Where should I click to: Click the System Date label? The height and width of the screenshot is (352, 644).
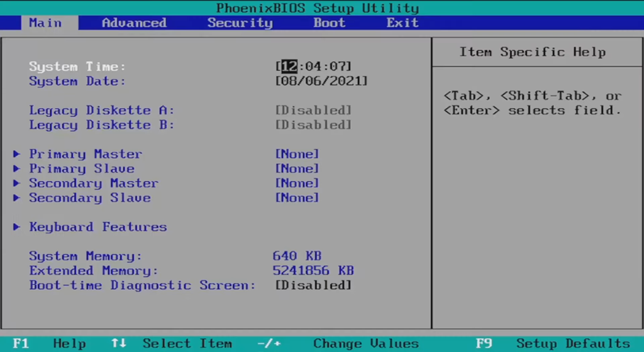click(77, 81)
